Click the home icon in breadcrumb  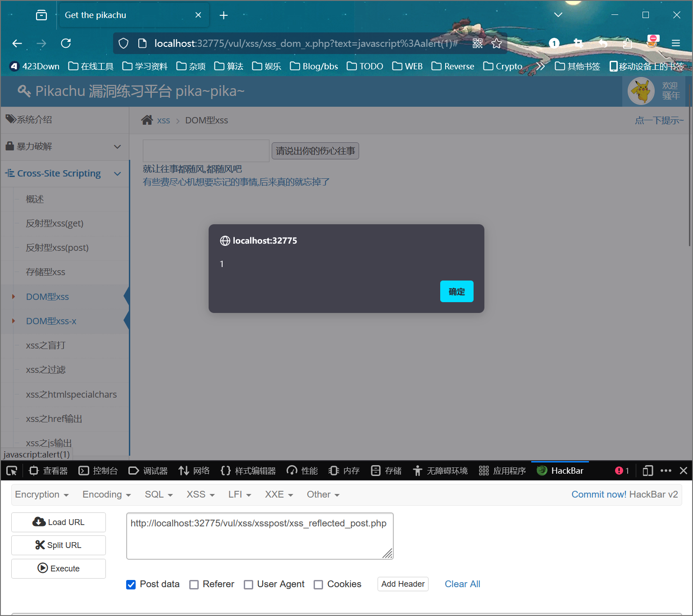pyautogui.click(x=147, y=120)
